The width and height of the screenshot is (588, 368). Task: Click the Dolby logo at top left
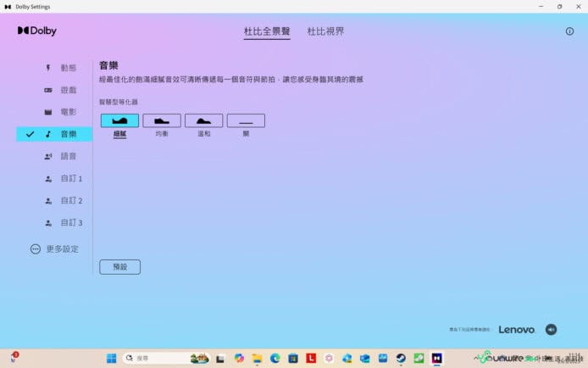tap(36, 31)
